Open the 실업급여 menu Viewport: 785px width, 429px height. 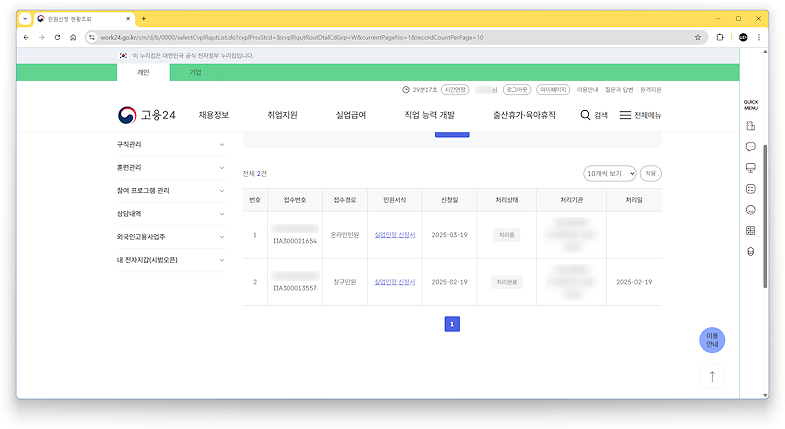click(x=351, y=115)
